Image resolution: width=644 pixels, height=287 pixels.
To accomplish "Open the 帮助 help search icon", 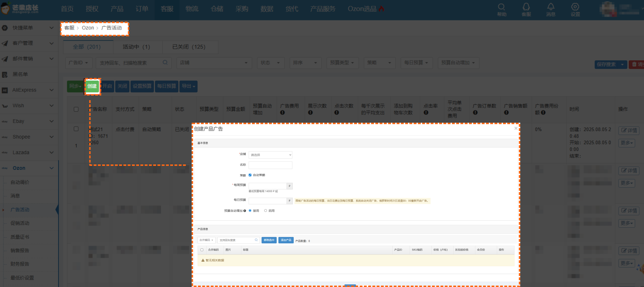I will (x=501, y=7).
